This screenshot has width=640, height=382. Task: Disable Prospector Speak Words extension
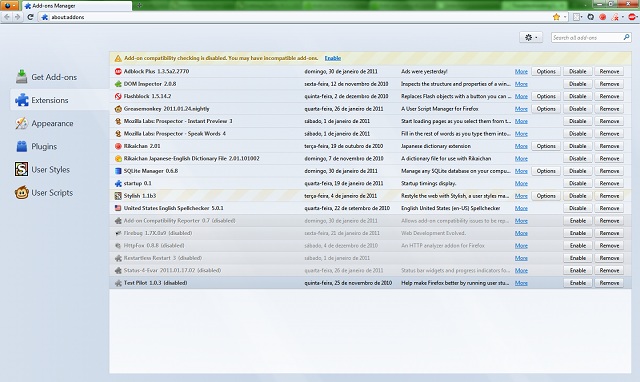click(578, 134)
